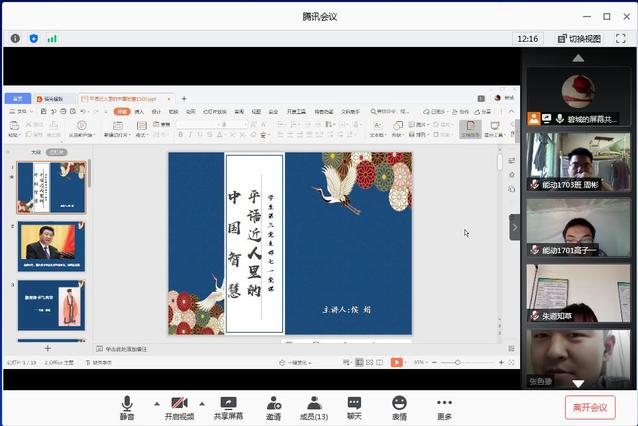Screen dimensions: 638x426
Task: Open the 邀请 invite icon
Action: (274, 403)
